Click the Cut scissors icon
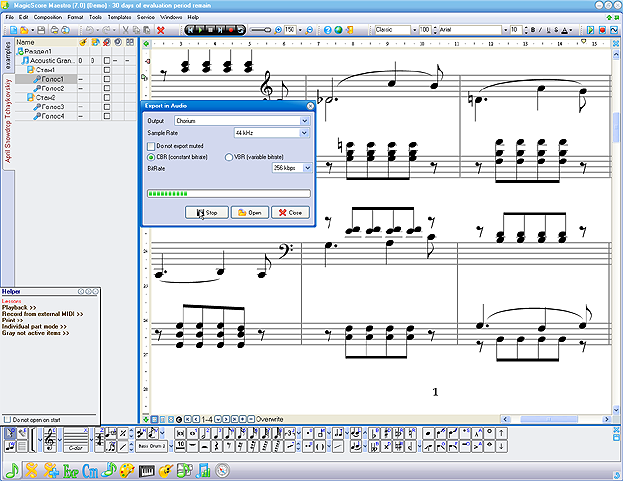Image resolution: width=623 pixels, height=481 pixels. [125, 30]
